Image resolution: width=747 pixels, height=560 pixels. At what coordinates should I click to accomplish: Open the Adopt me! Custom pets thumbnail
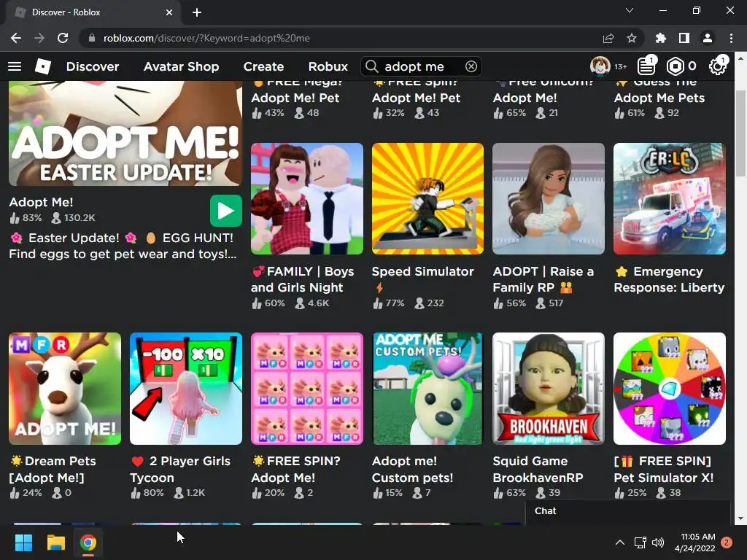pos(427,389)
